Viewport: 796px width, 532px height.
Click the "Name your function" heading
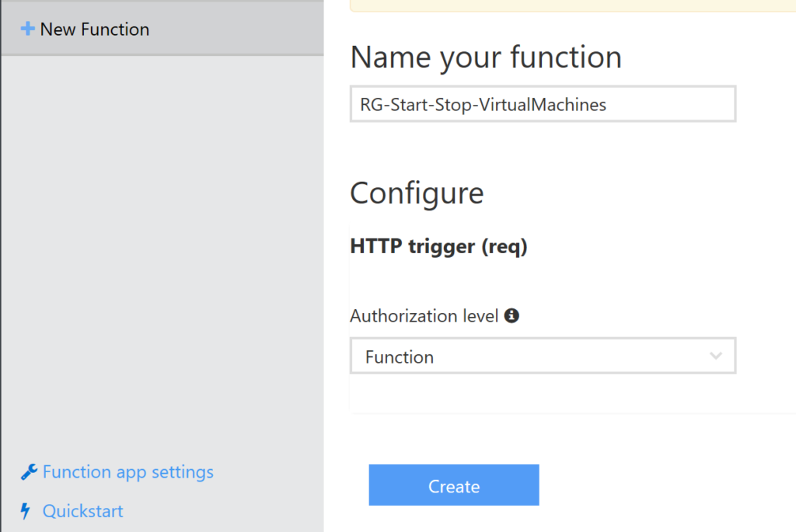[x=486, y=57]
